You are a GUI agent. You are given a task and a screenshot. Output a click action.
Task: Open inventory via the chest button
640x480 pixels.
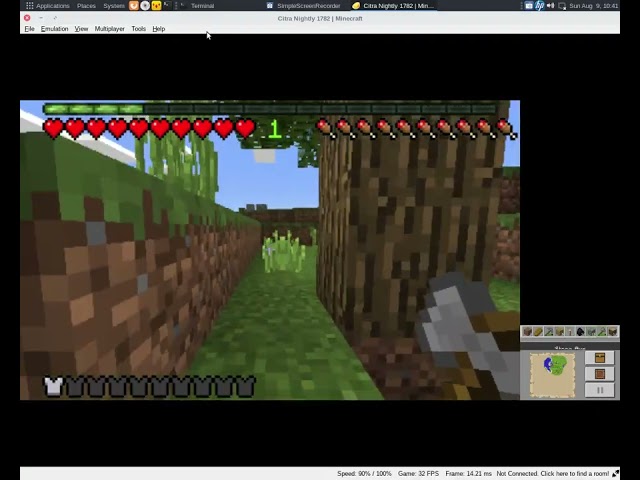coord(600,358)
